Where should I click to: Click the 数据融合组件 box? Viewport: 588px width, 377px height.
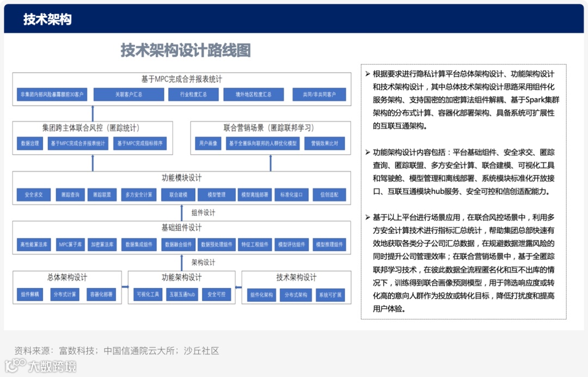[178, 244]
